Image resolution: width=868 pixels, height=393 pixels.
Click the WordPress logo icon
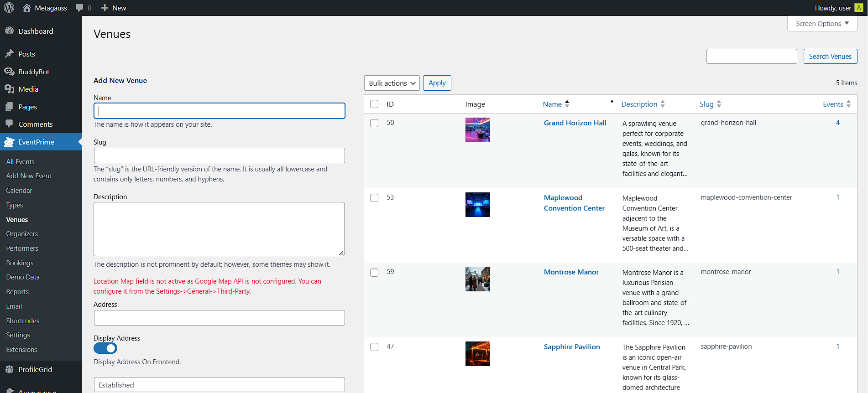9,8
